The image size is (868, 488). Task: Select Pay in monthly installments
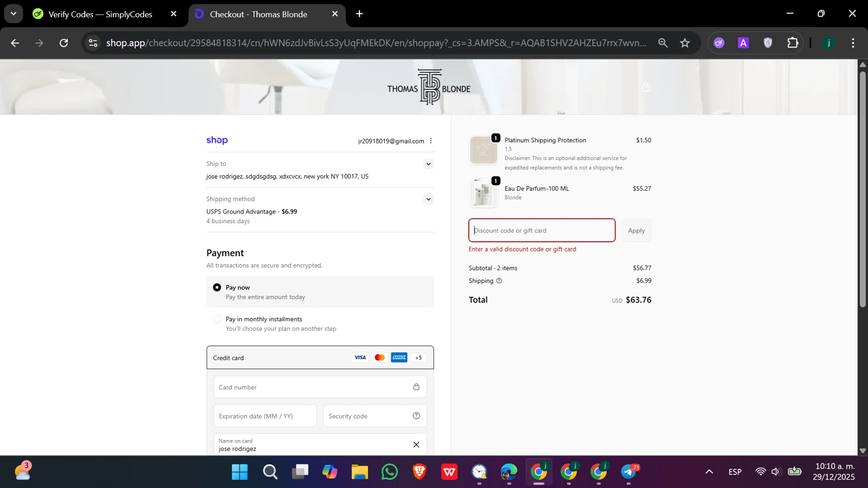[217, 319]
